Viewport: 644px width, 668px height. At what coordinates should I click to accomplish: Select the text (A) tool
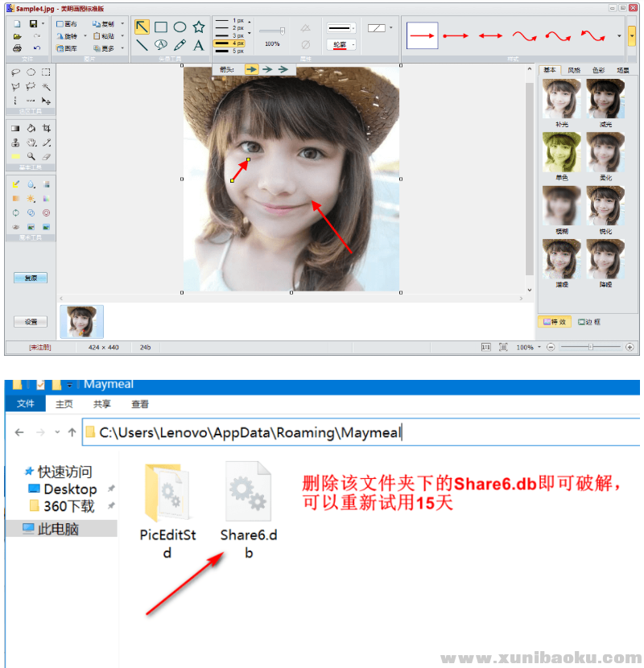tap(199, 45)
